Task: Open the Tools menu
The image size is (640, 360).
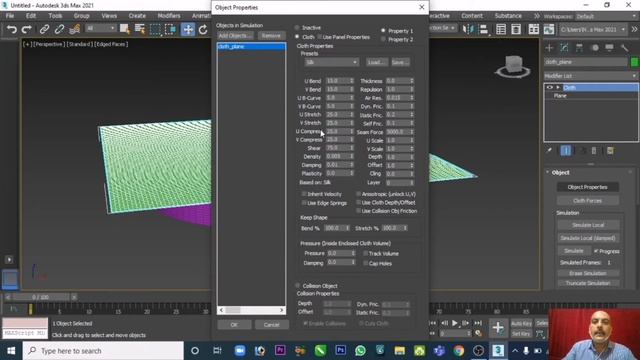Action: coord(55,16)
